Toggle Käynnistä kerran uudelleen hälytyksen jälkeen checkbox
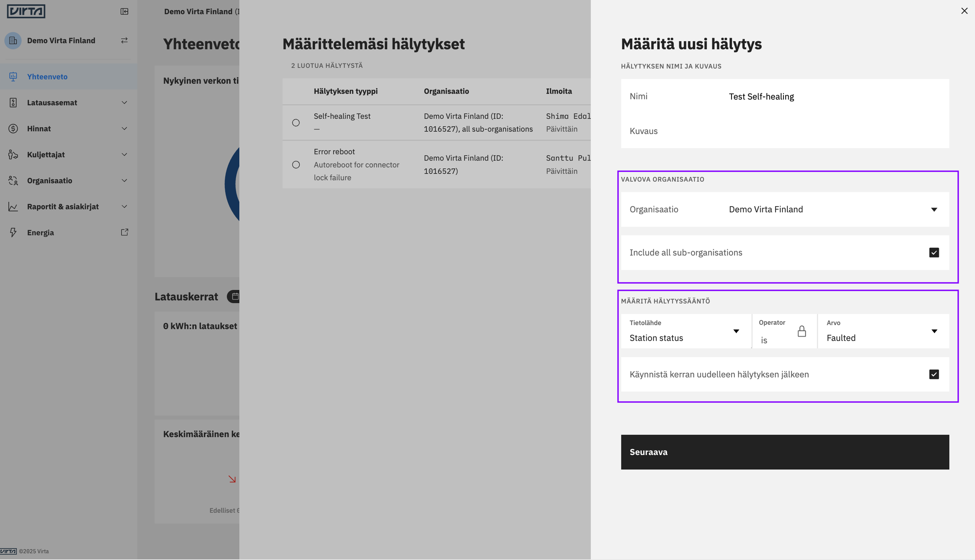The image size is (975, 560). 934,374
